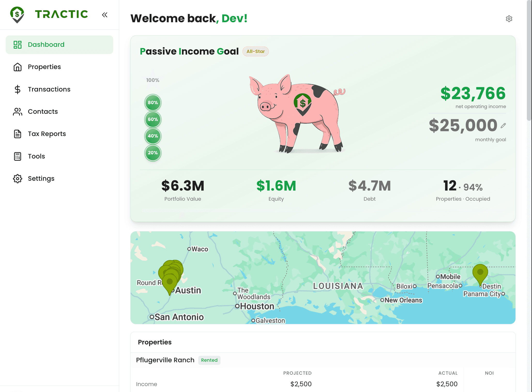This screenshot has height=392, width=532.
Task: Select the Tools calculator icon
Action: (x=17, y=156)
